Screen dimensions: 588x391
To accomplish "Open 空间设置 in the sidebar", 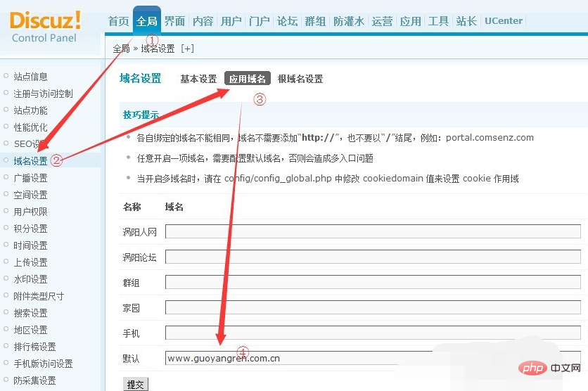I will click(30, 195).
